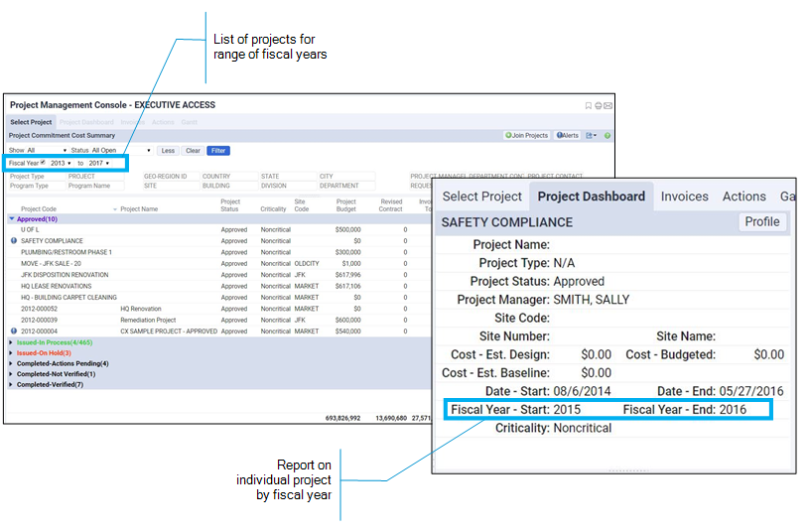
Task: Select HQ LEASE RENOVATIONS project
Action: point(57,287)
